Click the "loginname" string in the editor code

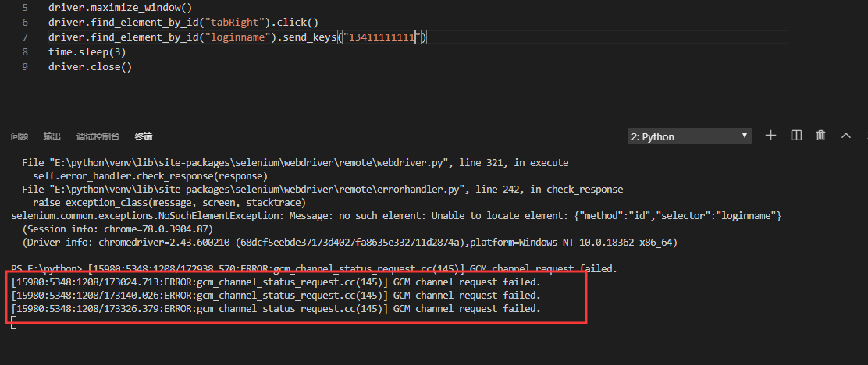tap(242, 37)
